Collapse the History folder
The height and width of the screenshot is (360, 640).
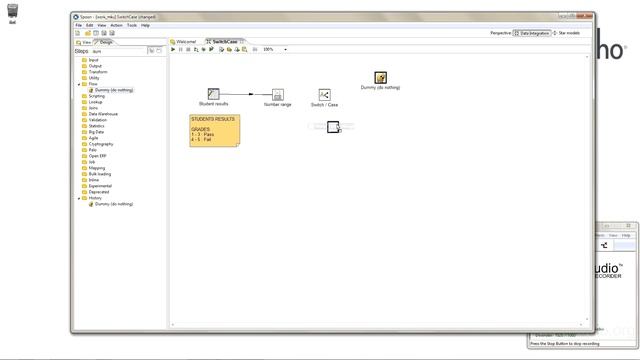tap(79, 198)
